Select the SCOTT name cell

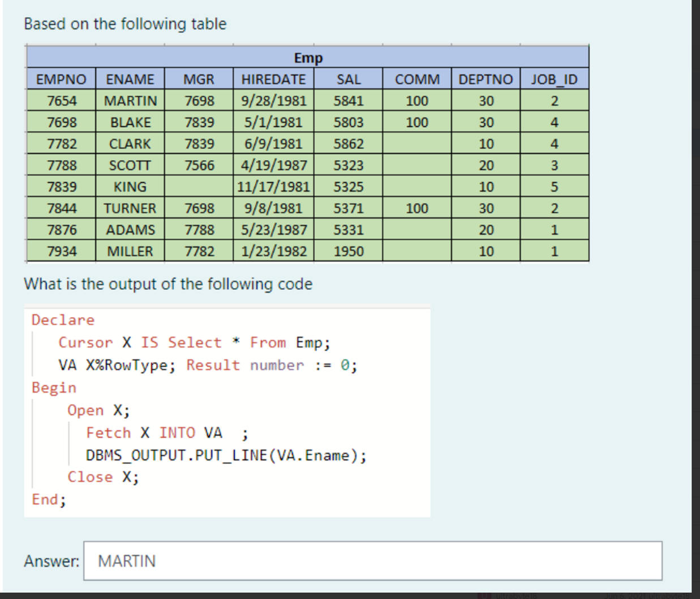[x=130, y=165]
